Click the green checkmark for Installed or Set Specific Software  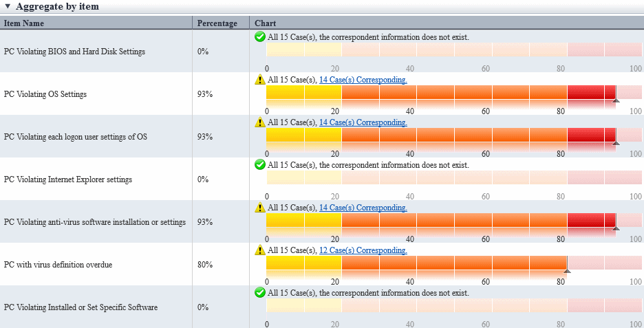point(259,293)
